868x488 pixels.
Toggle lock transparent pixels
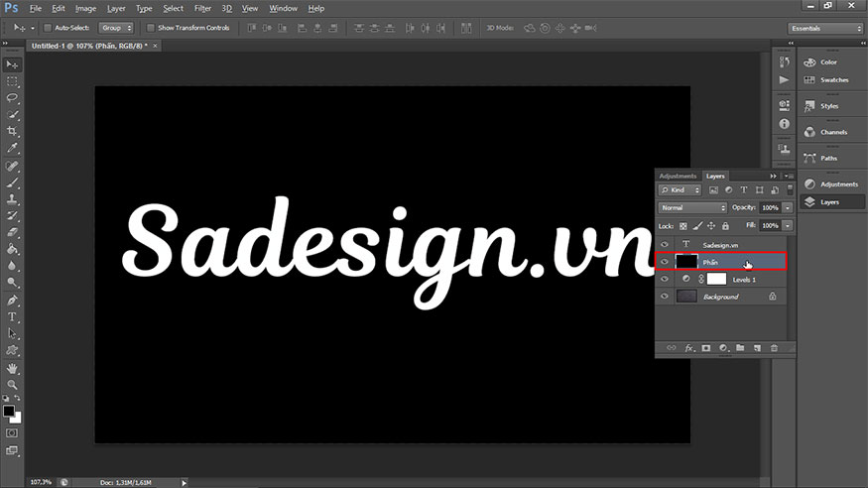tap(683, 226)
